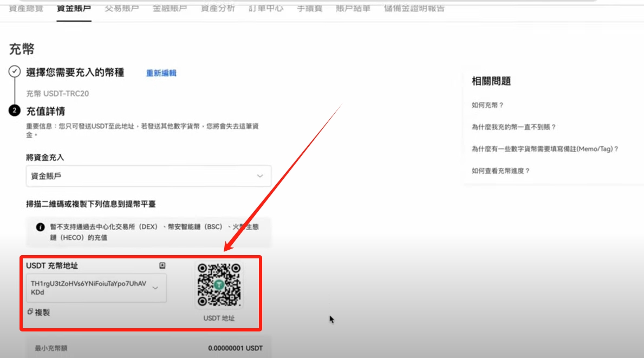The height and width of the screenshot is (358, 644).
Task: Open the Memo/Tag question link
Action: pos(545,149)
